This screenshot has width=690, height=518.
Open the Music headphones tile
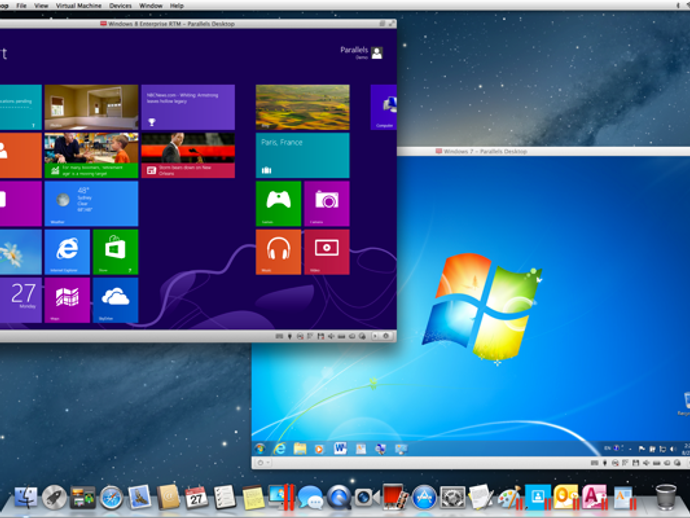click(279, 252)
